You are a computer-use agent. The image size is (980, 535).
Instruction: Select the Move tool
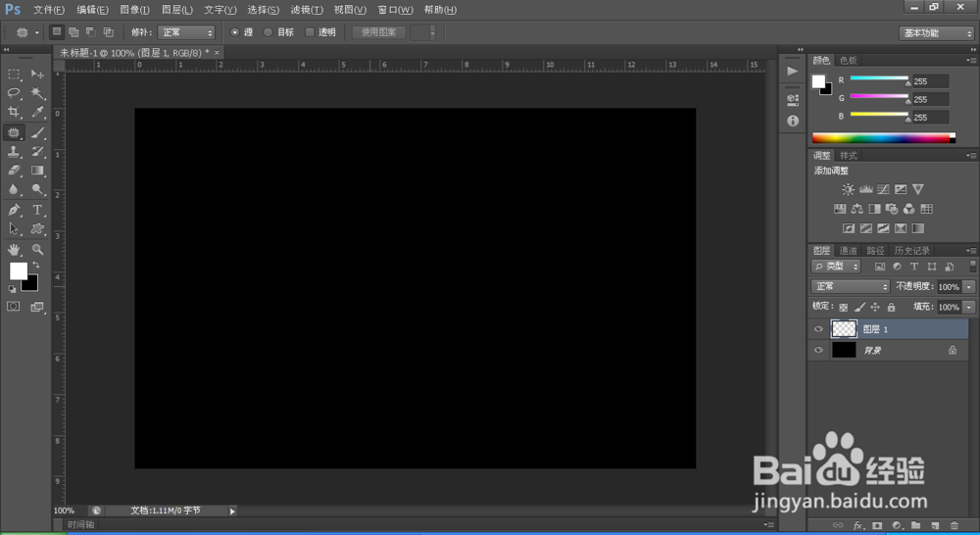point(37,74)
